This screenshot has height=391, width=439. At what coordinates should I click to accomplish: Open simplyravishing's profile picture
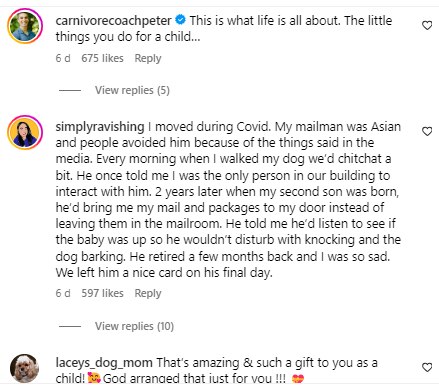pyautogui.click(x=25, y=132)
